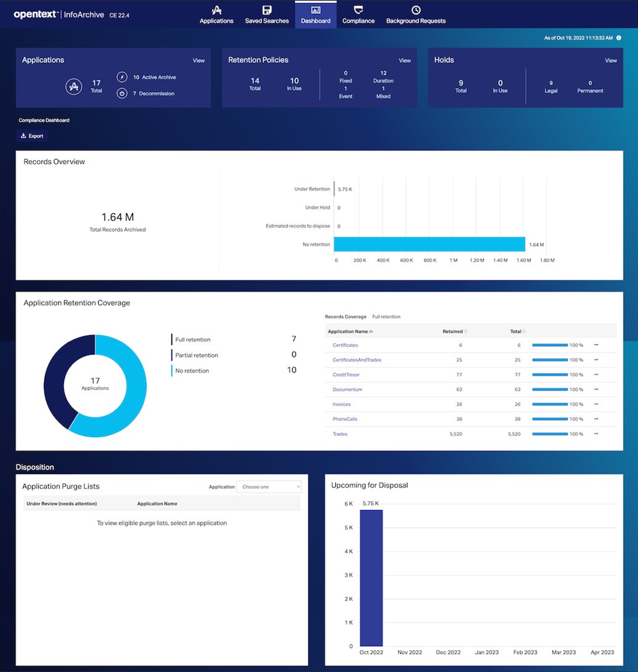Image resolution: width=638 pixels, height=672 pixels.
Task: Click the '1.64 M' total records value
Action: [117, 217]
